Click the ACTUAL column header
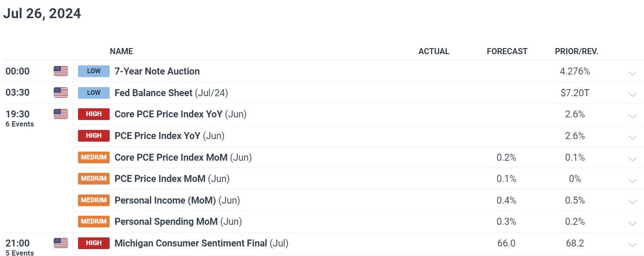Viewport: 644px width, 256px height. click(x=434, y=51)
